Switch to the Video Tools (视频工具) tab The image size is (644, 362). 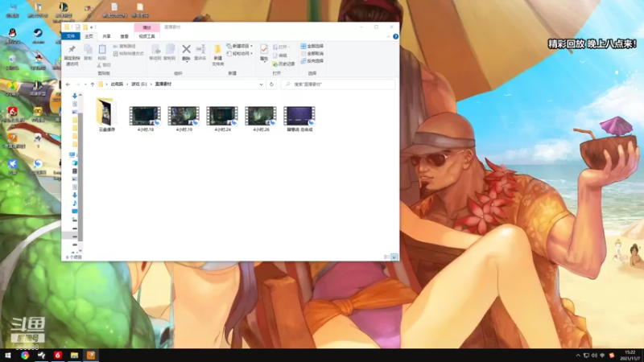click(147, 36)
